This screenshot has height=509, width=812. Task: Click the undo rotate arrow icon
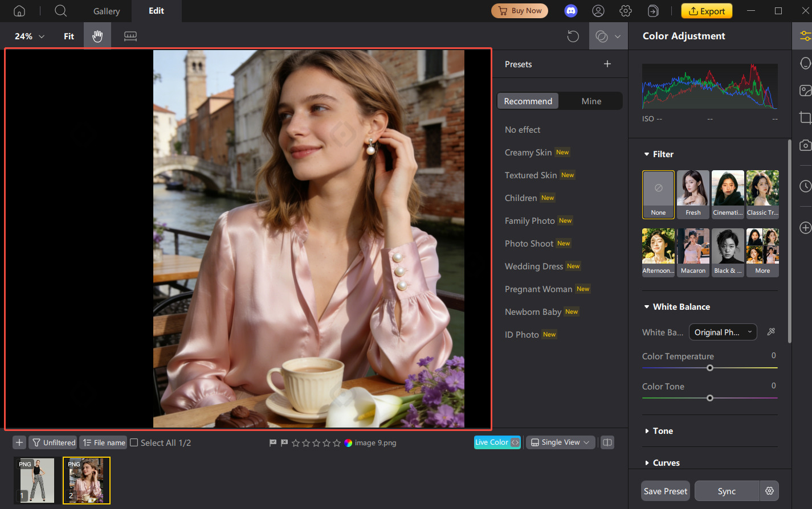tap(573, 36)
